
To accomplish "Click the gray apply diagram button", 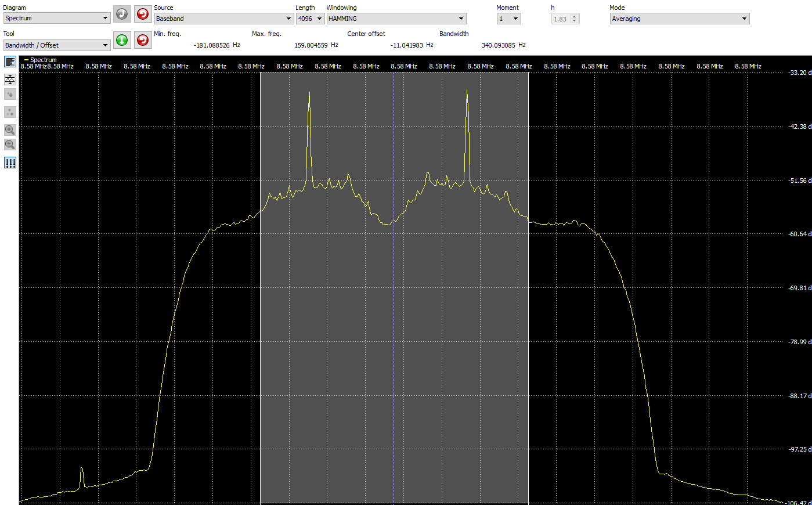I will (x=122, y=14).
